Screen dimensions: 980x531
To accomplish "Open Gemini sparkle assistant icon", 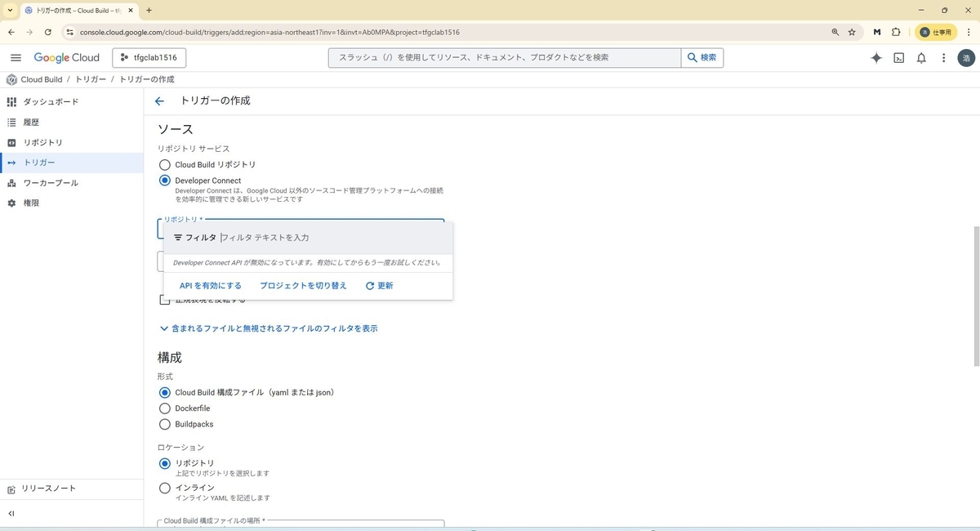I will [876, 58].
